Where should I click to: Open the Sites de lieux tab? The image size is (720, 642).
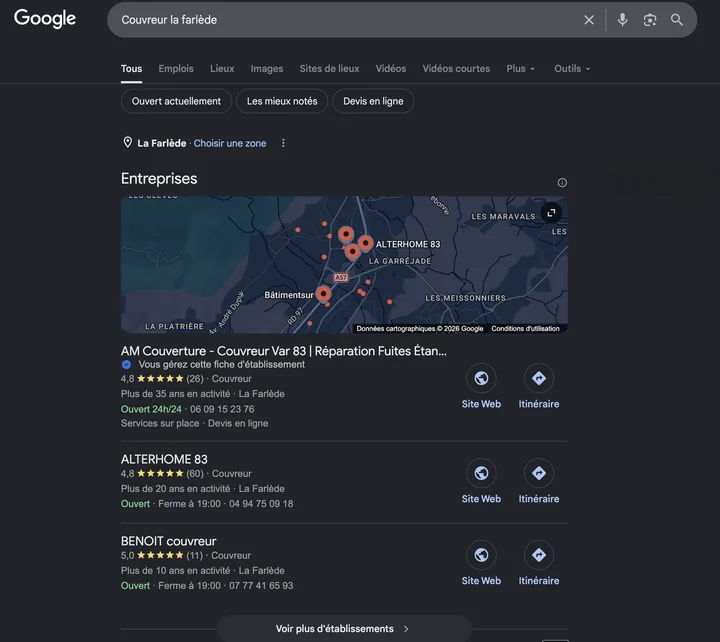[329, 69]
